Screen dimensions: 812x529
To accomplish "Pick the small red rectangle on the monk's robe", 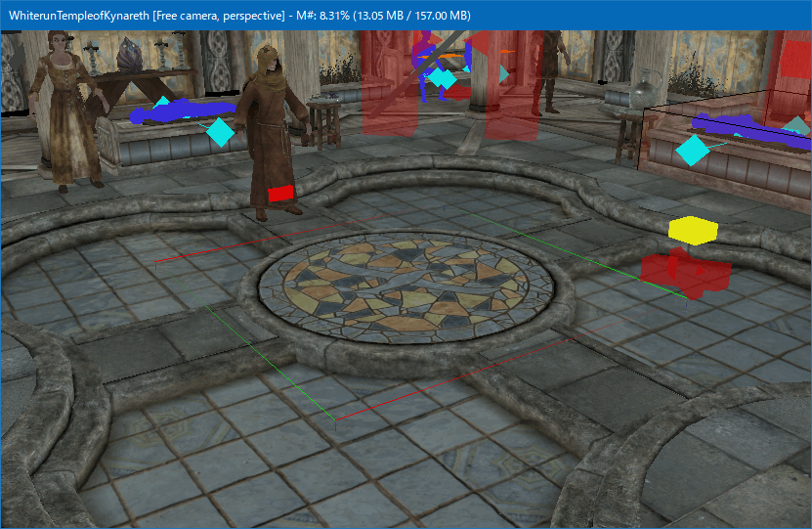I will [280, 194].
